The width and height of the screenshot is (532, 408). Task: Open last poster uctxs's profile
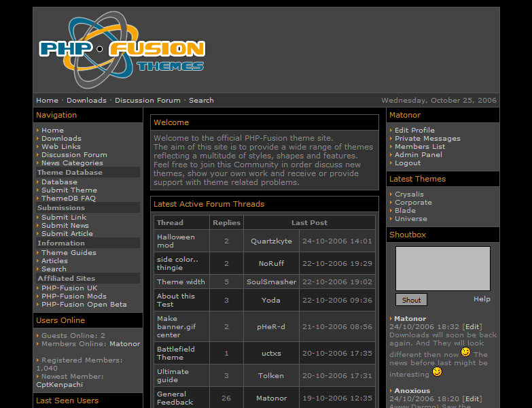(x=271, y=353)
